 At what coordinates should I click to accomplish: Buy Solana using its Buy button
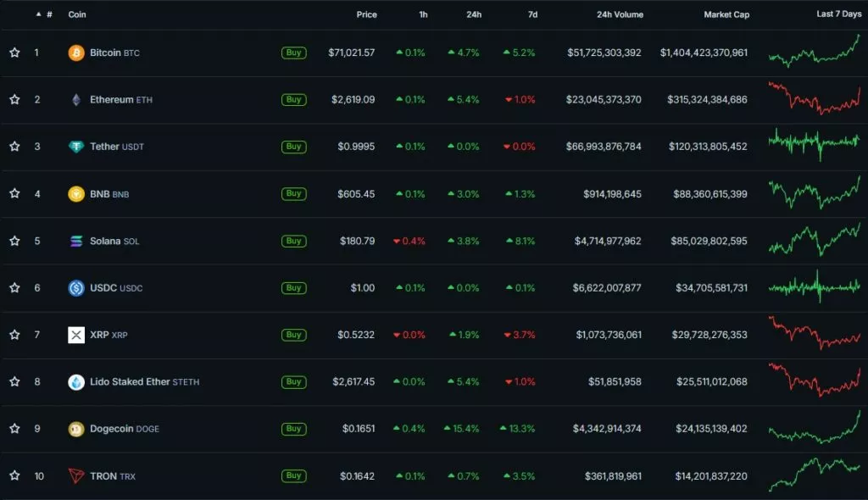point(293,241)
